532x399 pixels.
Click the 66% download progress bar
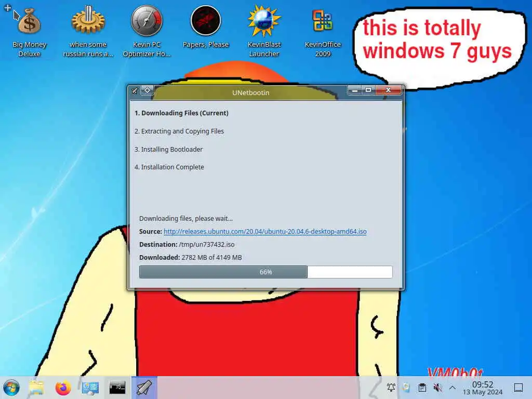(x=265, y=272)
